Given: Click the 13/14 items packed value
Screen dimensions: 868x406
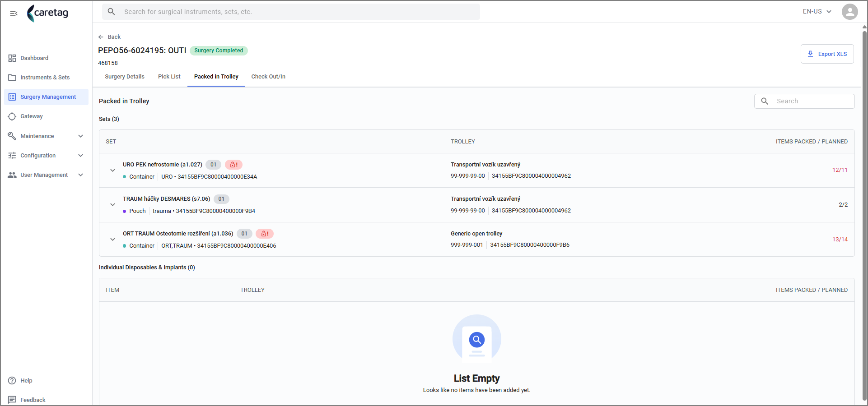Looking at the screenshot, I should pyautogui.click(x=840, y=240).
